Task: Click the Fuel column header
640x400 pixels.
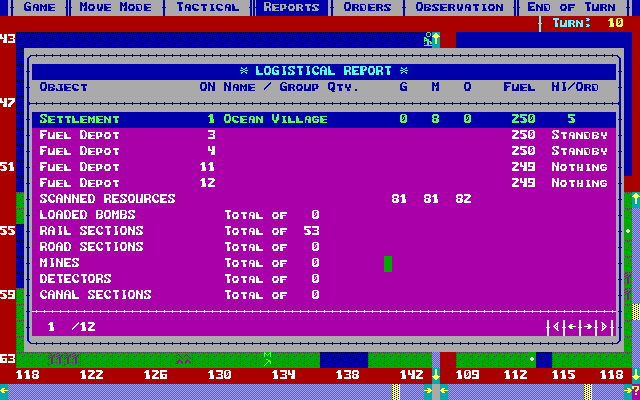Action: click(519, 87)
